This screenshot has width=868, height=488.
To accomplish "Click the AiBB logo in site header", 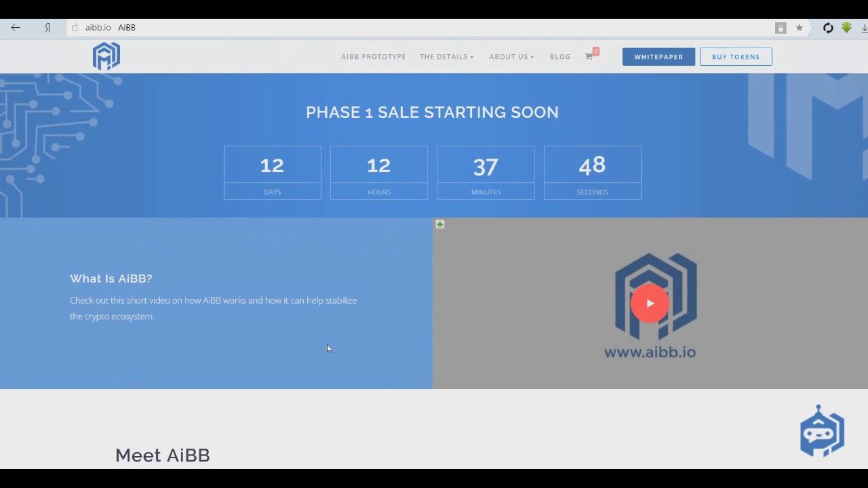I will [x=106, y=56].
